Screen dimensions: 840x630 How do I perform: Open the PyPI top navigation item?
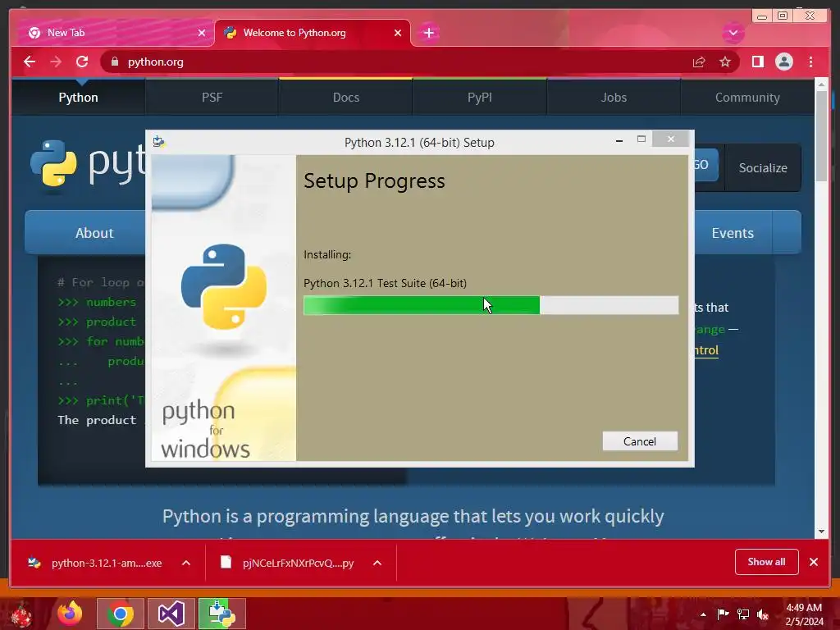(479, 98)
